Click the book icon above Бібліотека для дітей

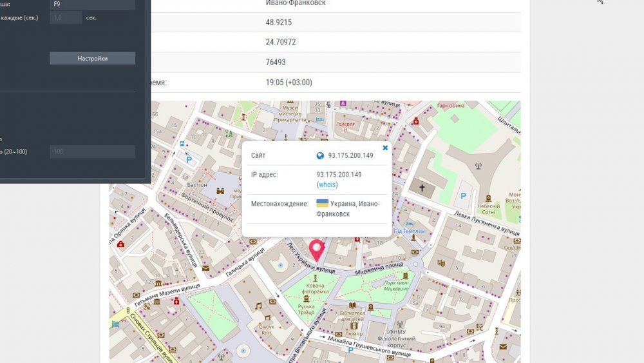(352, 306)
